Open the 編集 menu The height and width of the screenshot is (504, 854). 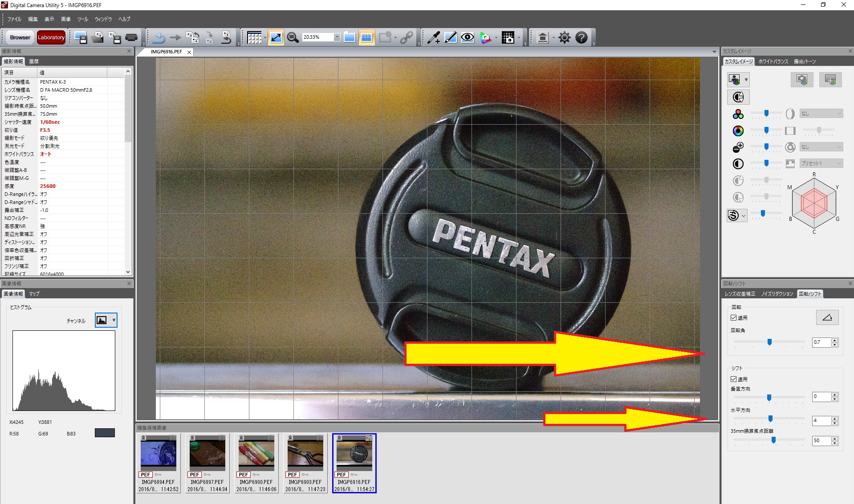tap(33, 19)
